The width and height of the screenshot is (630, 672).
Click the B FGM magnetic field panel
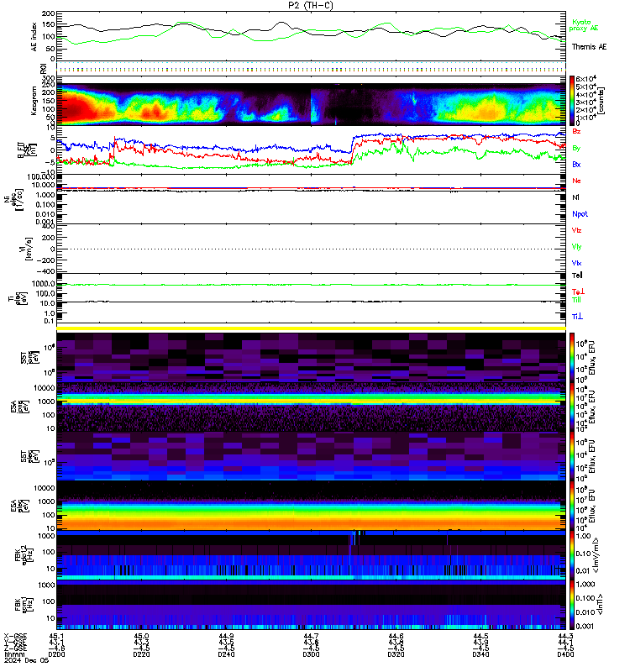(x=311, y=150)
